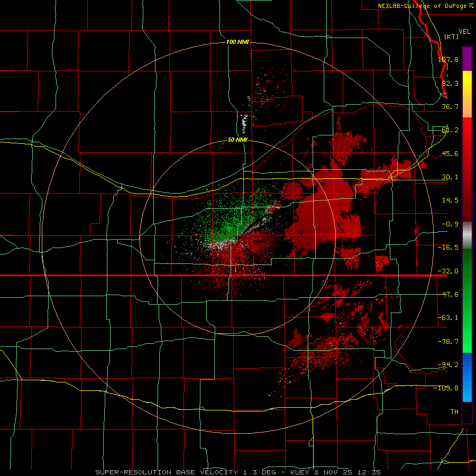
Task: Click the 50 NMI range ring label
Action: [237, 140]
